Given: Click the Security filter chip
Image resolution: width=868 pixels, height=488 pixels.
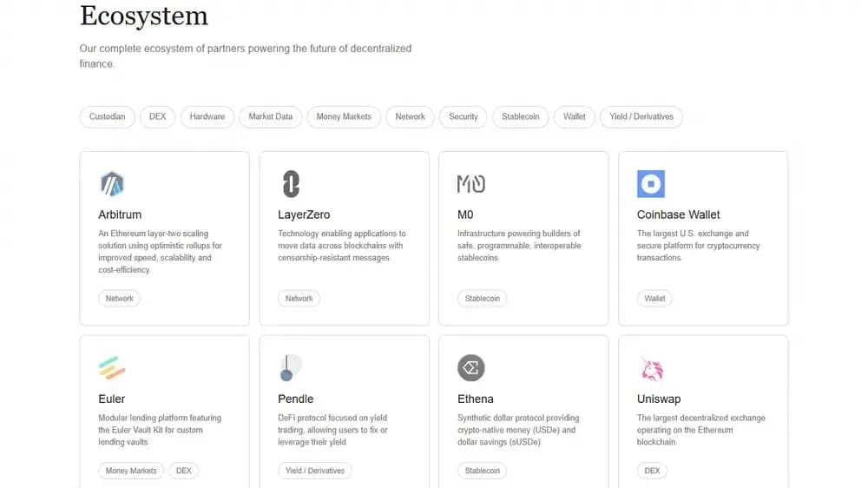Looking at the screenshot, I should [463, 117].
